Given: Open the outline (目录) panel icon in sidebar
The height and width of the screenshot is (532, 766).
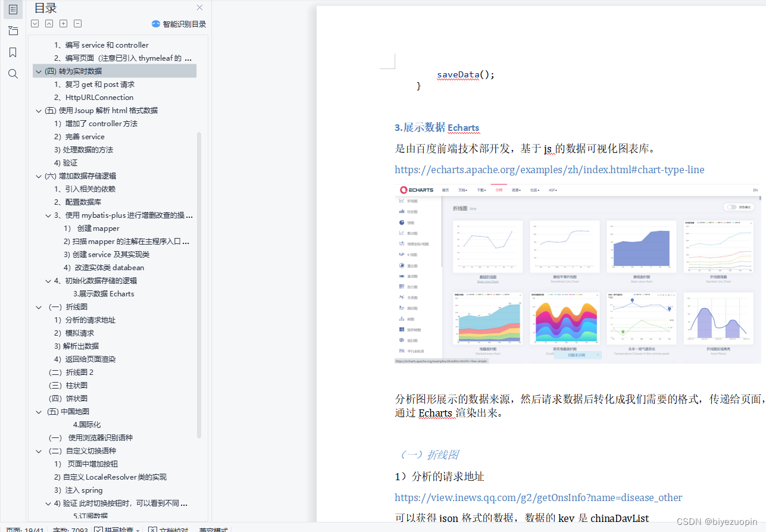Looking at the screenshot, I should [x=13, y=9].
